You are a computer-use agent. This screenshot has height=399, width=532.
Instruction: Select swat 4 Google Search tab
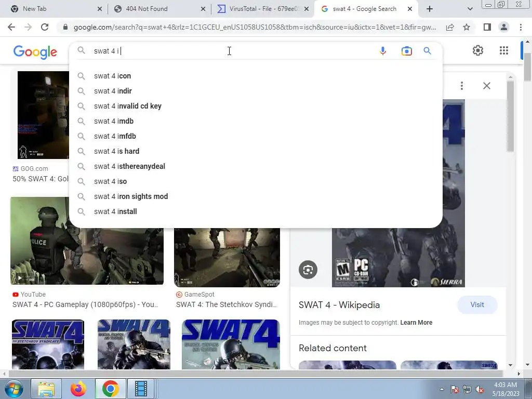364,9
